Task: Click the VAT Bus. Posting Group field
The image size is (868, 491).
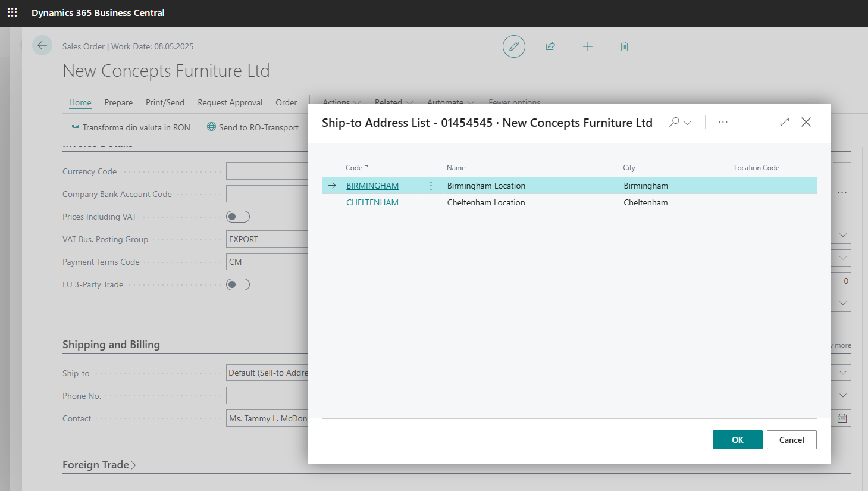Action: pos(267,239)
